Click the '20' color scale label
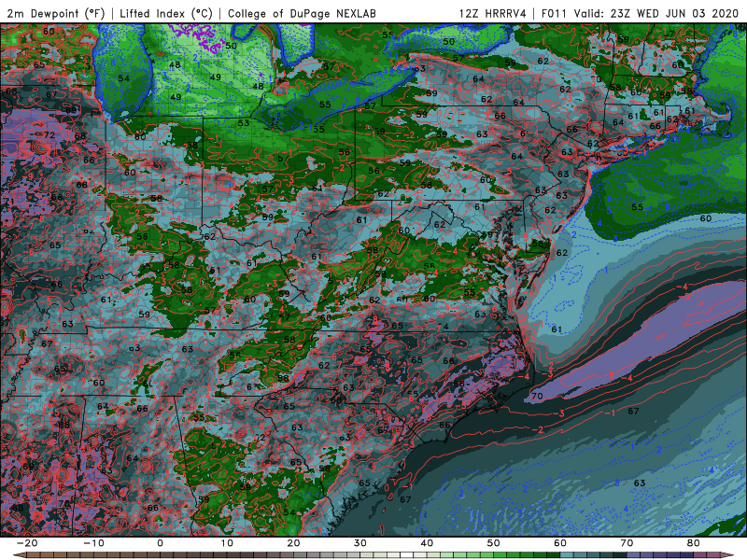 click(293, 543)
